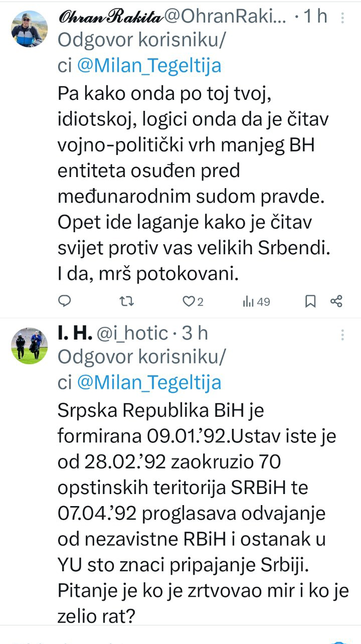Like Ohran Rakita's tweet

pyautogui.click(x=189, y=301)
